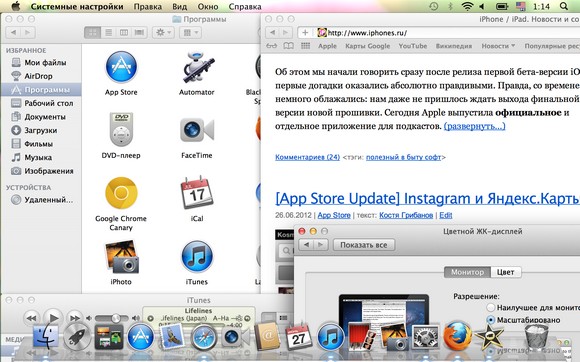580x362 pixels.
Task: Select the iTunes app icon in Finder
Action: (196, 256)
